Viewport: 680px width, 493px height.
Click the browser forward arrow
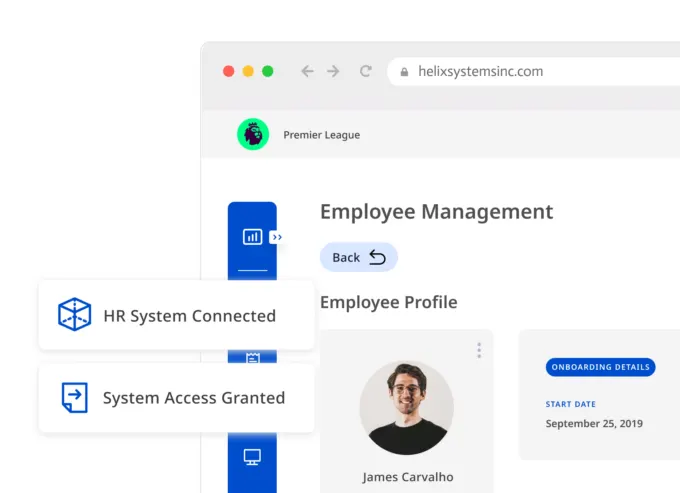(x=334, y=71)
